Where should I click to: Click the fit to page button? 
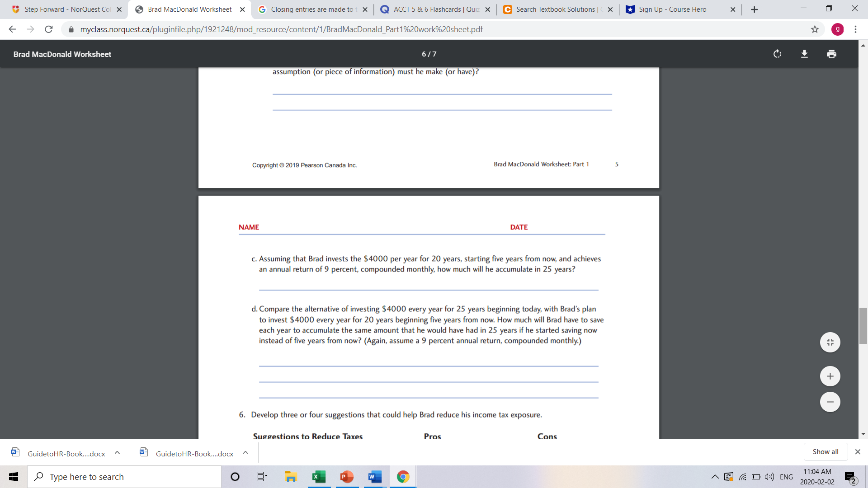pos(830,343)
